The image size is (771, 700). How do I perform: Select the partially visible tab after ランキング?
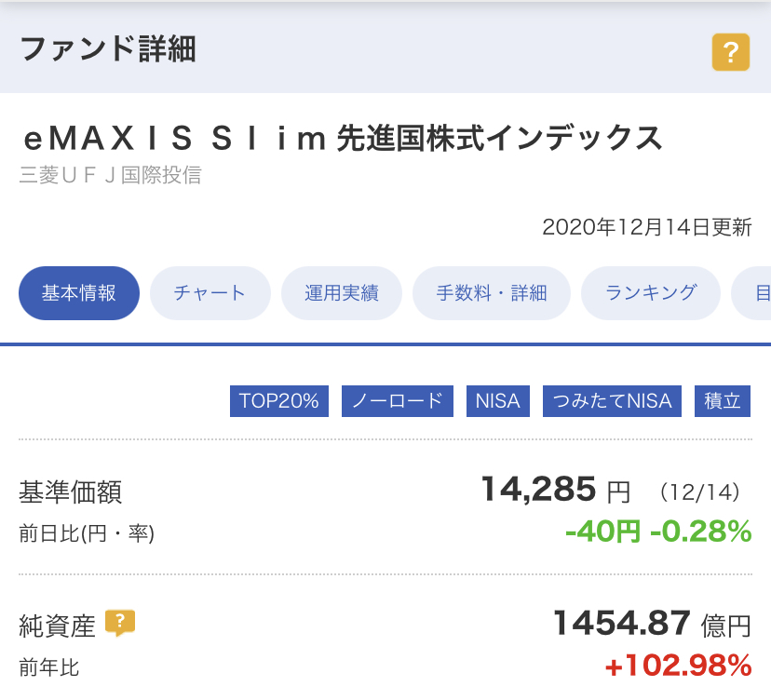tap(751, 293)
